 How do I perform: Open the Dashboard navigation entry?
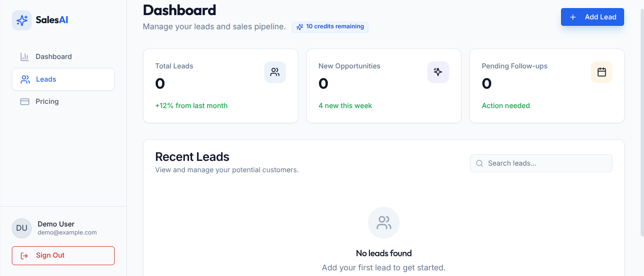point(53,57)
